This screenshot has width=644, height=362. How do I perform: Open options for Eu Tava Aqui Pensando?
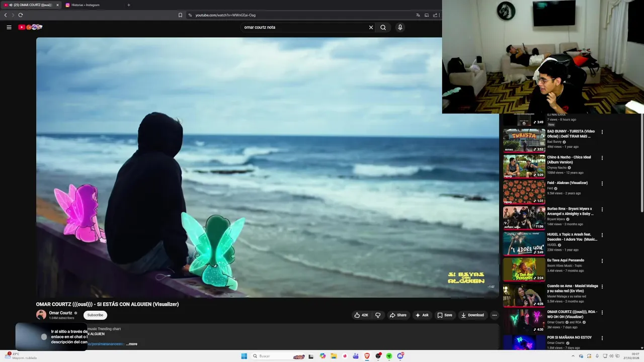(602, 261)
